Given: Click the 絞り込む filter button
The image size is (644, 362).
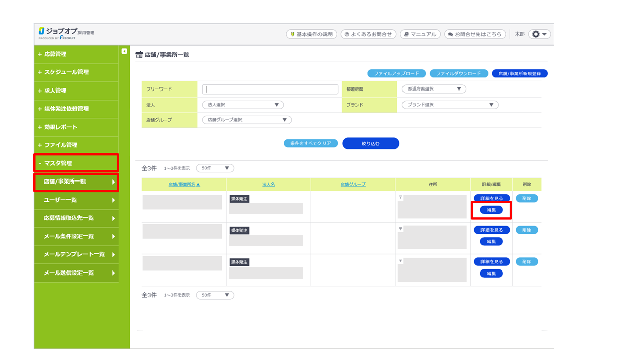Looking at the screenshot, I should [x=370, y=144].
